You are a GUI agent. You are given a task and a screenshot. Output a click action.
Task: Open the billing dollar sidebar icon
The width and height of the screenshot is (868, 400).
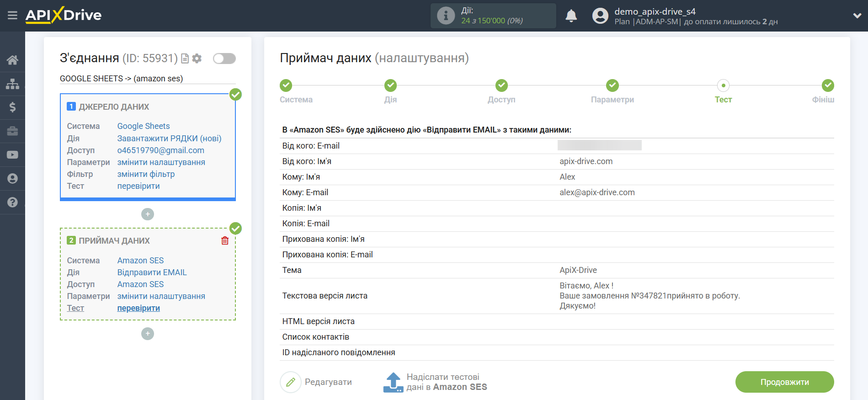[x=12, y=107]
